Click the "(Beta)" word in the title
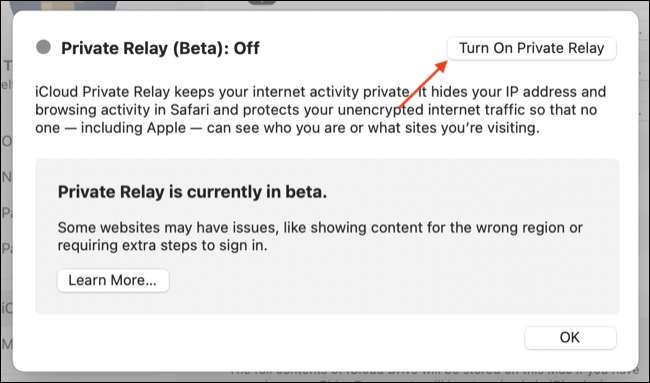Viewport: 650px width, 383px height. (x=198, y=48)
